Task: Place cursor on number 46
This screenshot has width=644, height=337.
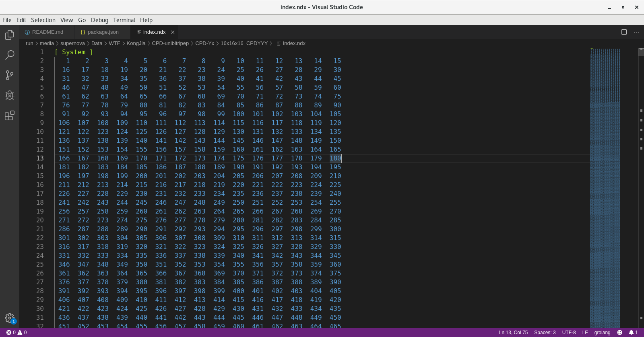Action: (x=66, y=88)
